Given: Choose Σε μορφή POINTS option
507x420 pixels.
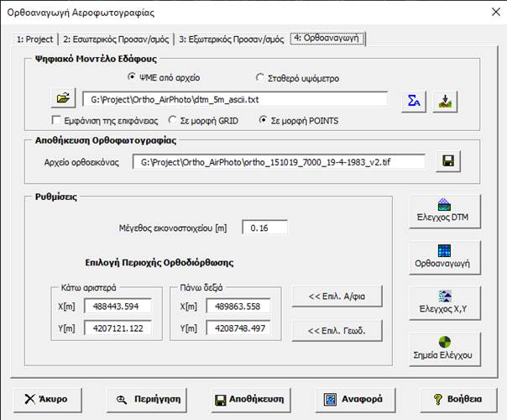Looking at the screenshot, I should pyautogui.click(x=264, y=120).
